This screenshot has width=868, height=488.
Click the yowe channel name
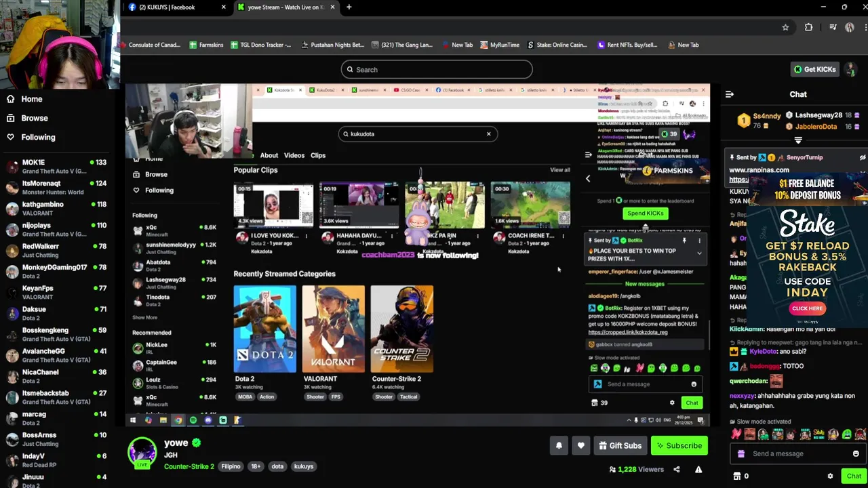pos(176,443)
